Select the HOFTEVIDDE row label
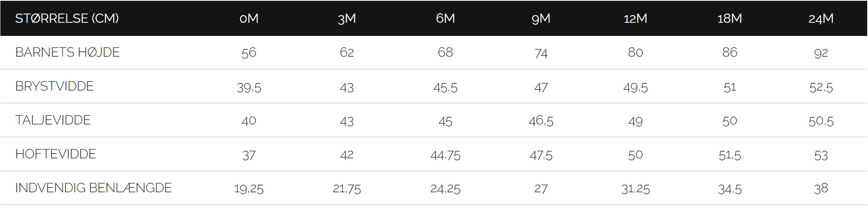 [56, 154]
